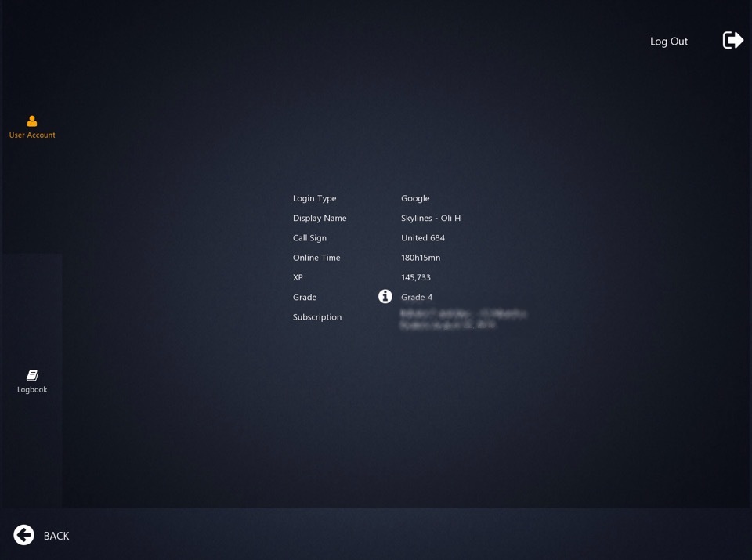This screenshot has width=752, height=560.
Task: Select the Skylines - Oli H value
Action: (x=431, y=219)
